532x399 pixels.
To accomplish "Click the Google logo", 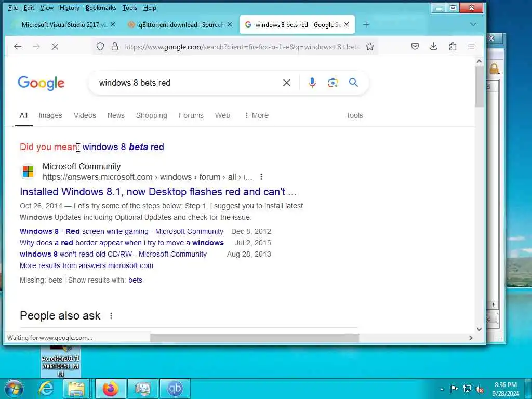I will coord(41,83).
